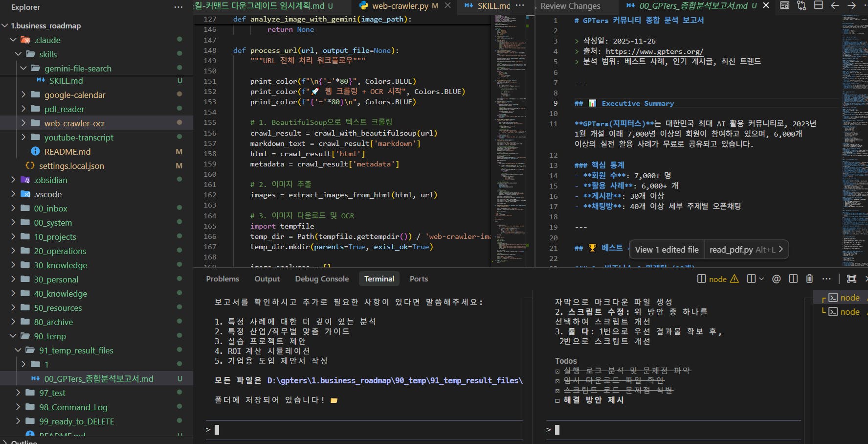Select the 98_Command_Log folder row
Viewport: 868px width, 444px height.
pyautogui.click(x=96, y=407)
